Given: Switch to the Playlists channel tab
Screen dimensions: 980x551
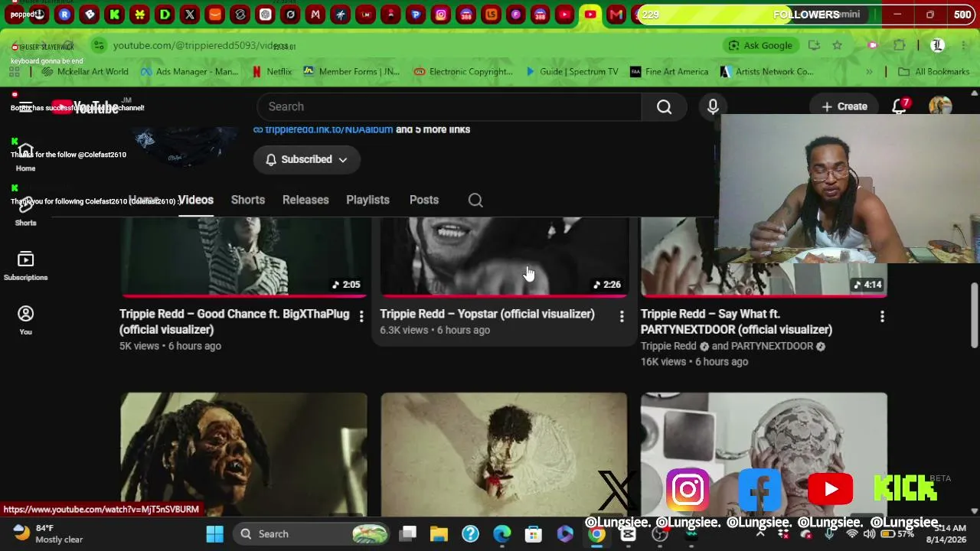Looking at the screenshot, I should 367,201.
